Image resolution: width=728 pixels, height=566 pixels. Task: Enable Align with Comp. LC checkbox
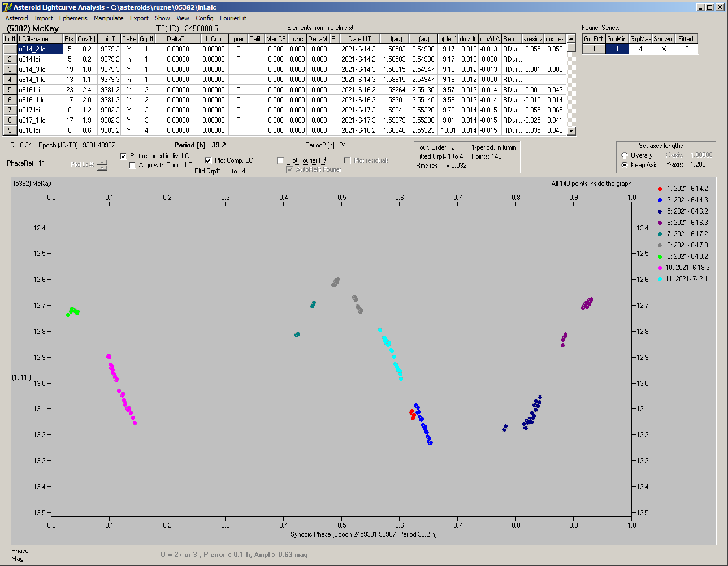point(133,165)
